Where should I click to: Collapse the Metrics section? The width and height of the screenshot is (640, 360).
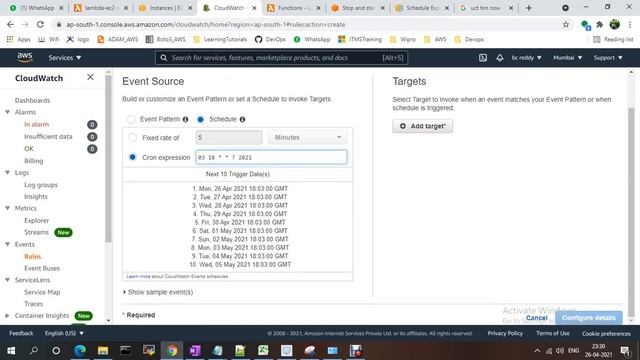coord(7,208)
